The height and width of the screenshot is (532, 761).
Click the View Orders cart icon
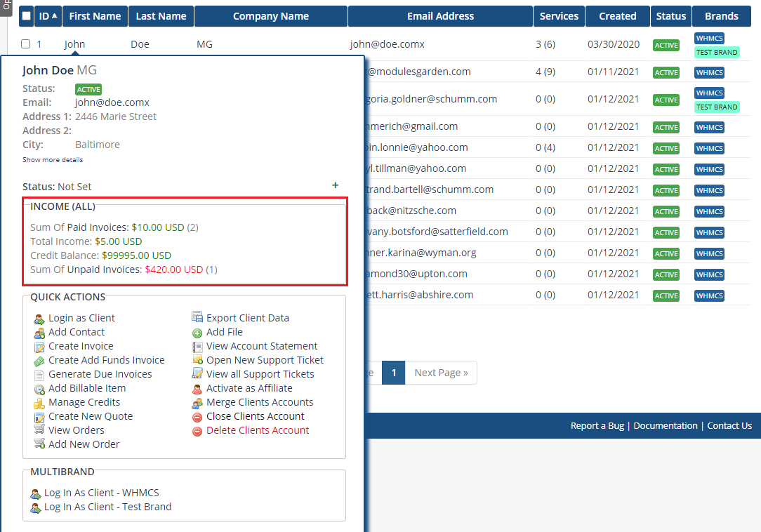point(39,430)
